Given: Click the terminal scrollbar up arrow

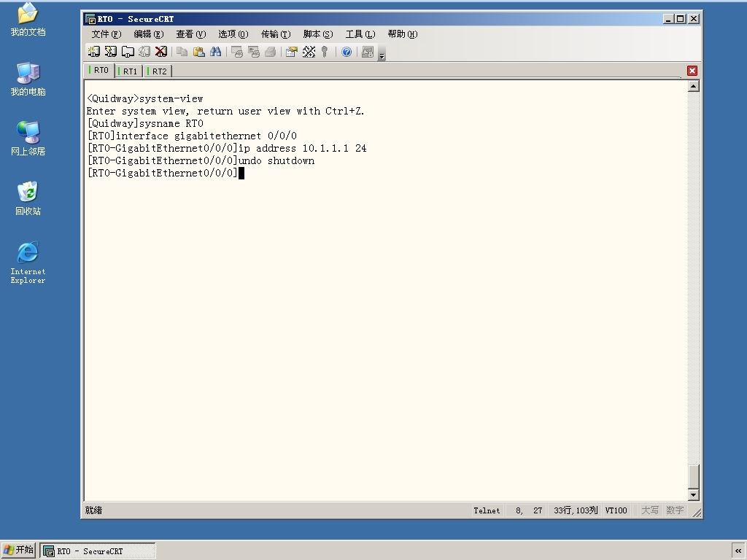Looking at the screenshot, I should tap(694, 86).
